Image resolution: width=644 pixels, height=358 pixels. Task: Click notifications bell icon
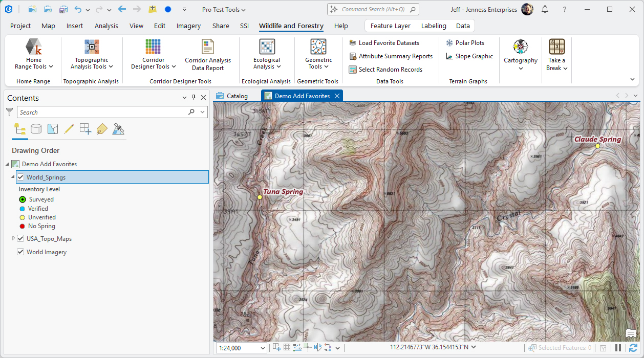[x=545, y=9]
